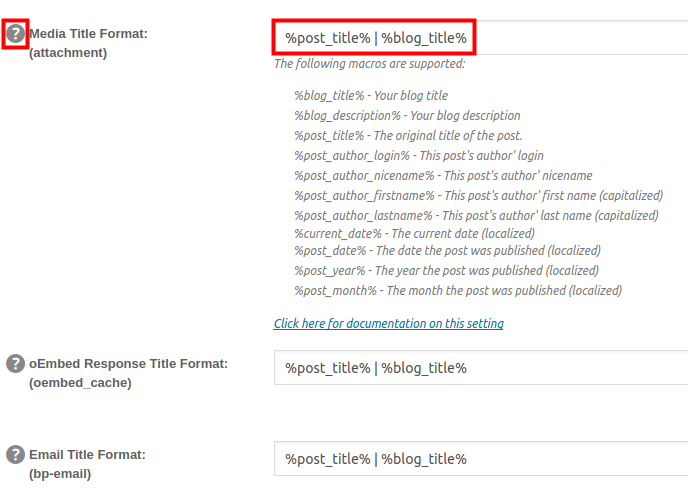
Task: Click the Email Title Format label
Action: coord(88,455)
